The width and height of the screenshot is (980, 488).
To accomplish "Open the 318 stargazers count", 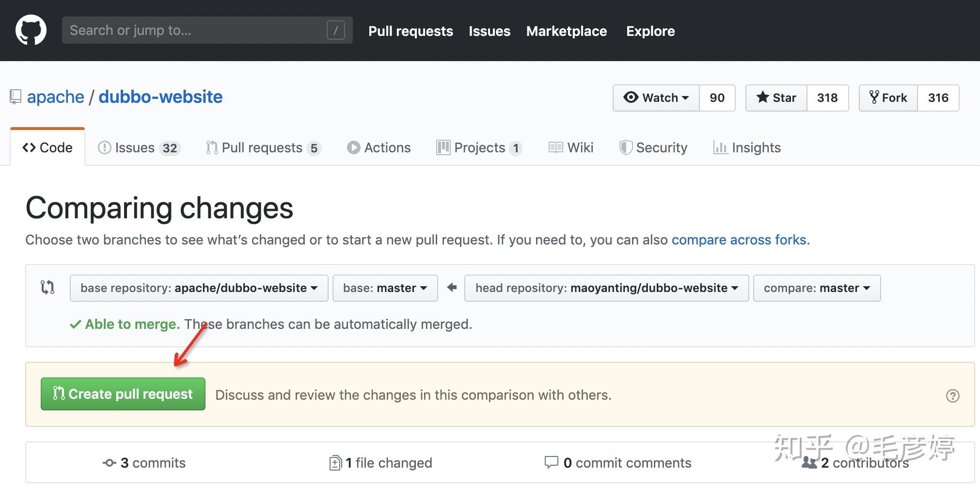I will (827, 98).
